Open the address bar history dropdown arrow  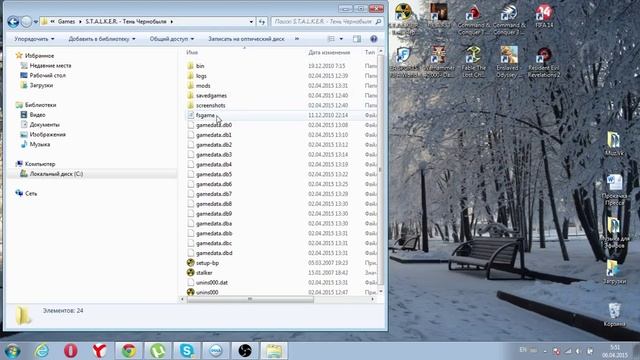click(251, 22)
